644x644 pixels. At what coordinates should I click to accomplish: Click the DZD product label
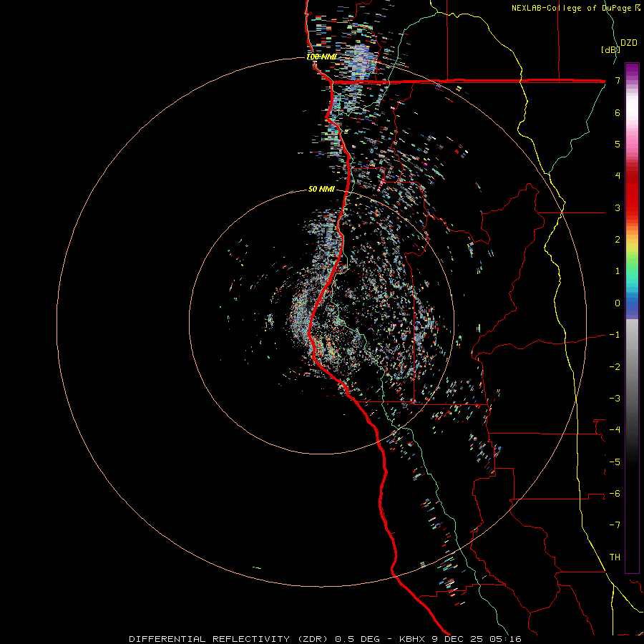pyautogui.click(x=629, y=43)
